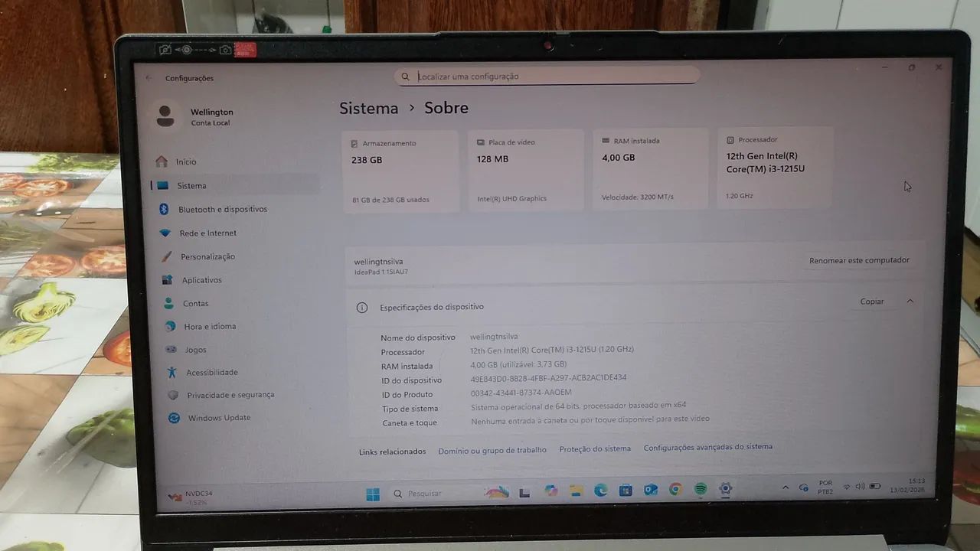Click the Localizar uma configuração search field
Viewport: 980px width, 551px height.
[x=547, y=76]
